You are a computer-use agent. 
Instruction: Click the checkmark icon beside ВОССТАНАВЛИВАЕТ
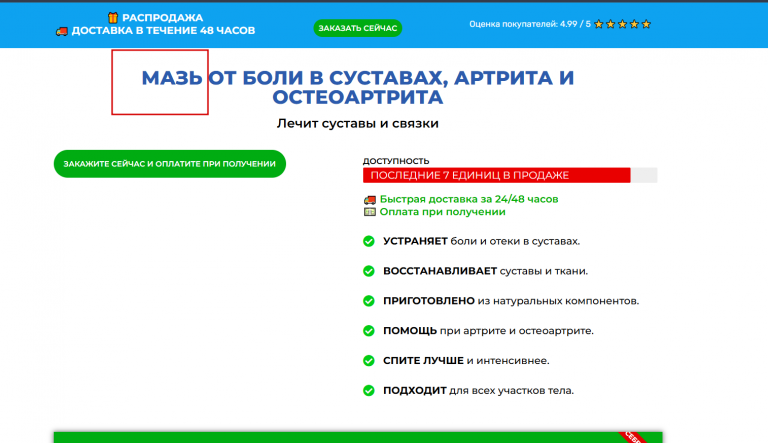369,271
